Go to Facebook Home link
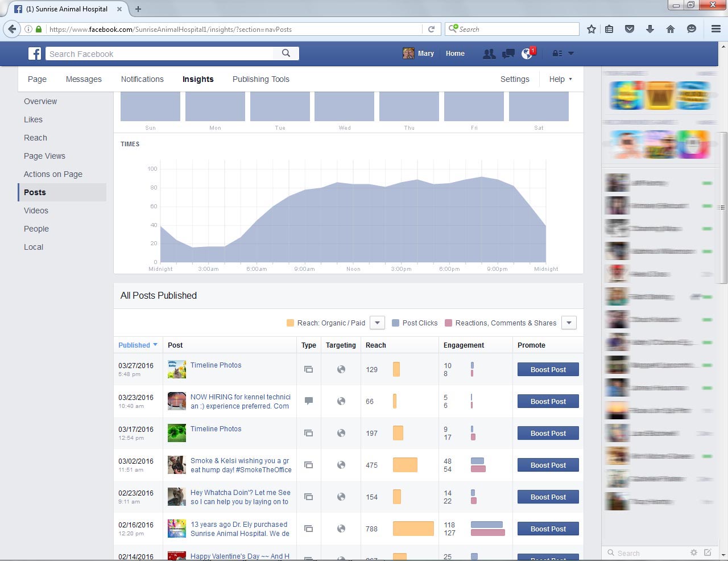Viewport: 728px width, 561px height. click(455, 53)
